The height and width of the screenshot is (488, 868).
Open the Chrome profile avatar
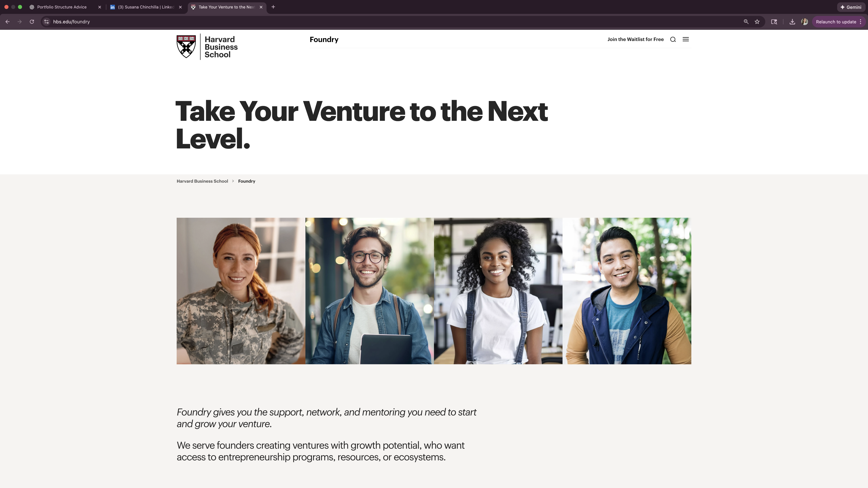click(805, 22)
